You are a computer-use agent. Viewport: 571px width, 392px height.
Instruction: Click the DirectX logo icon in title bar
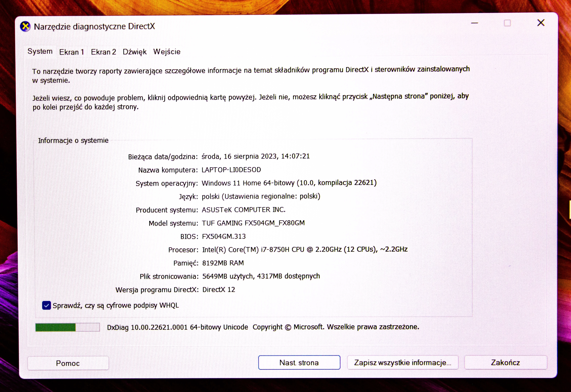click(x=25, y=26)
